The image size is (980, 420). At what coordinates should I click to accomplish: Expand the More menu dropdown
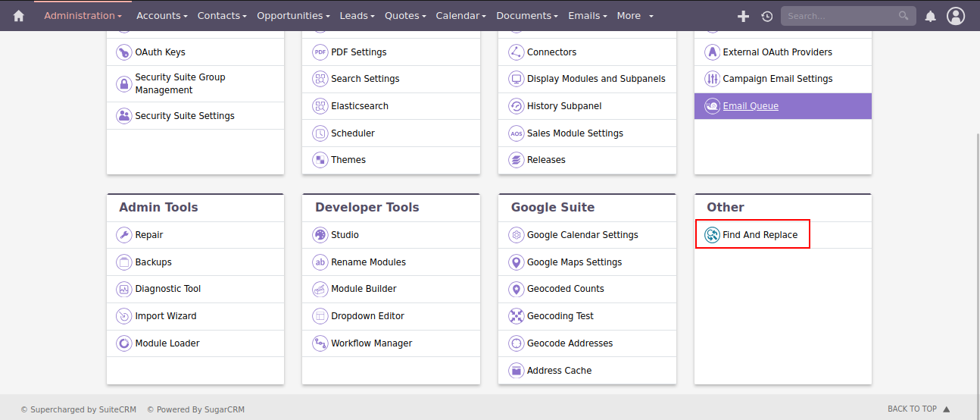tap(635, 16)
